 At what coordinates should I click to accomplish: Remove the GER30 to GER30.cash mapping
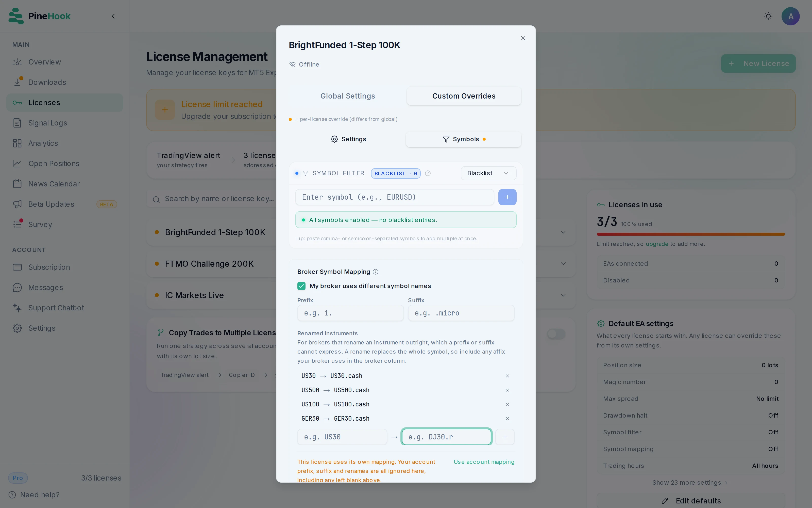pyautogui.click(x=507, y=419)
